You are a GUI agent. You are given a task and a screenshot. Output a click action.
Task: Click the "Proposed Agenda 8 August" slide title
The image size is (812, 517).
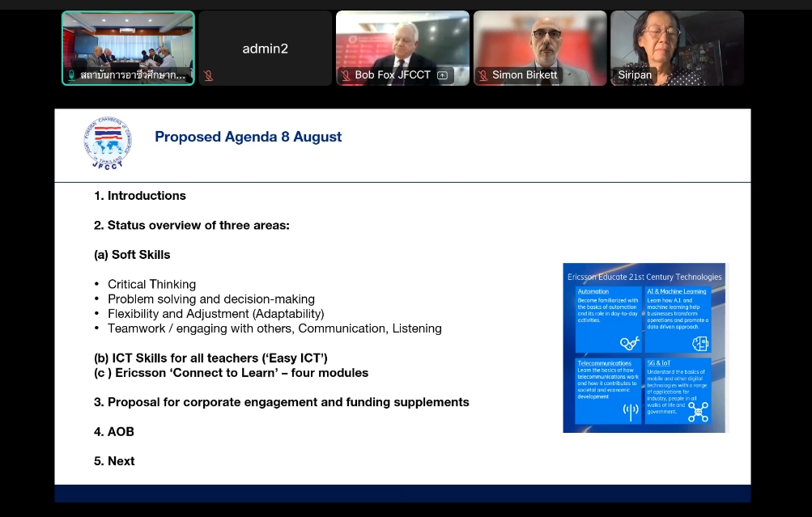[248, 137]
